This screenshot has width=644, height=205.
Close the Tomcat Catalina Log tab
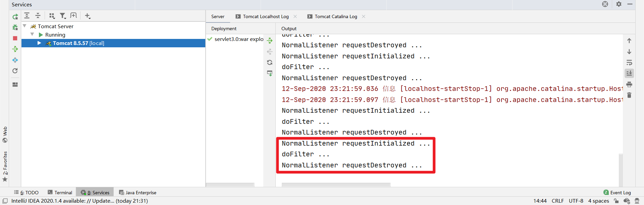point(364,16)
